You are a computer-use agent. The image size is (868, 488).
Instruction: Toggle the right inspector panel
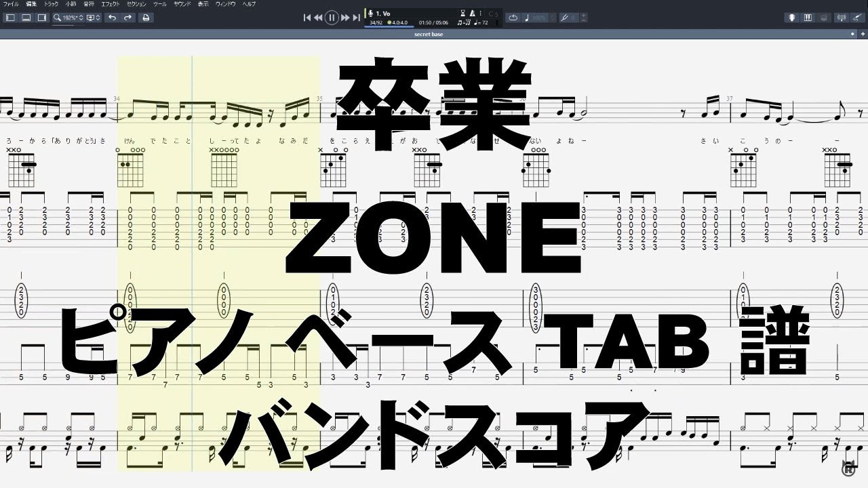(42, 18)
